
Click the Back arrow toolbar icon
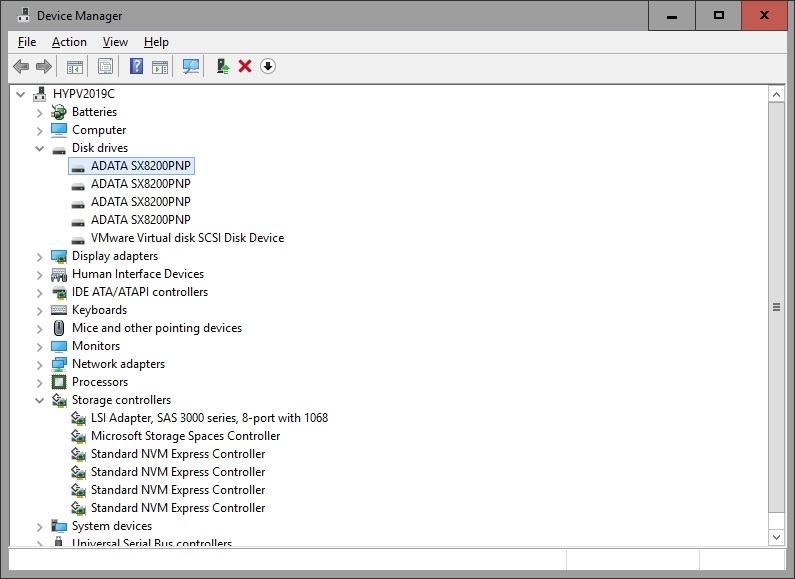(21, 66)
